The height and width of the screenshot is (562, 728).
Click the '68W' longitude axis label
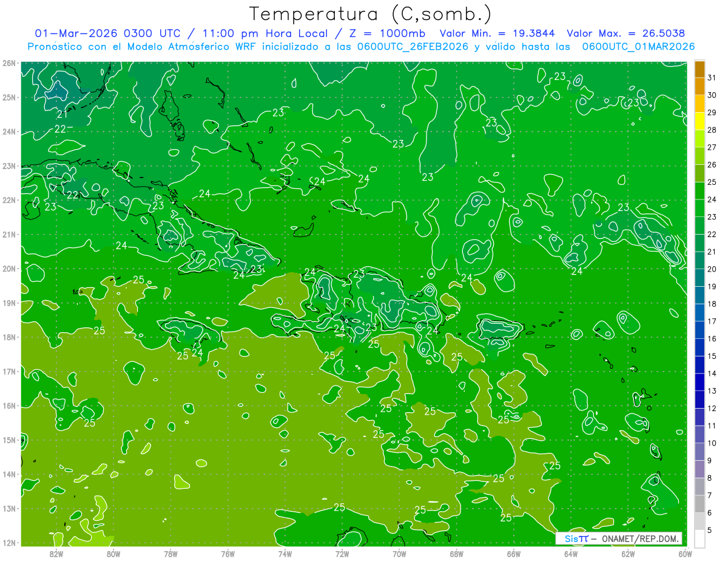point(457,554)
